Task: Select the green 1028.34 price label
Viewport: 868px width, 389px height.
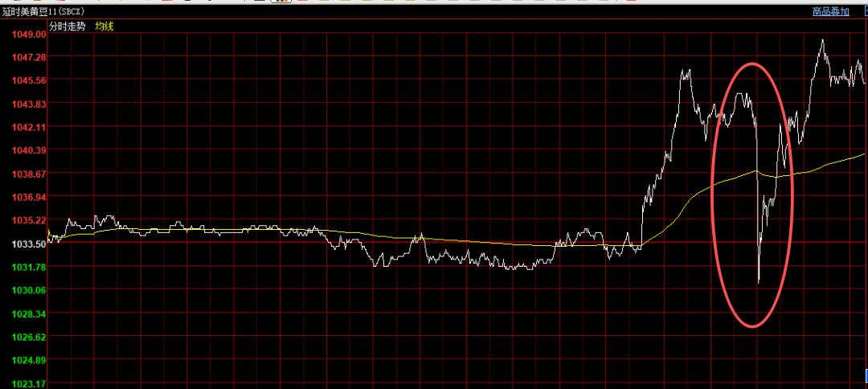Action: tap(29, 313)
